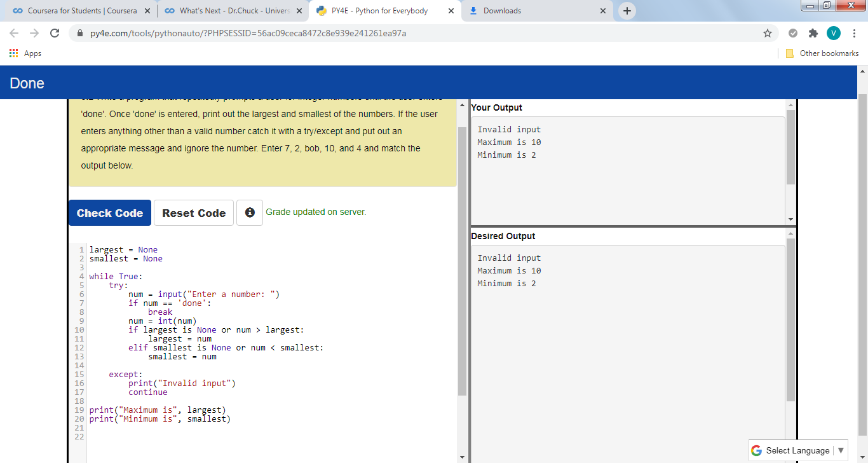Open the Select Language dropdown
The image size is (868, 463).
[x=799, y=450]
